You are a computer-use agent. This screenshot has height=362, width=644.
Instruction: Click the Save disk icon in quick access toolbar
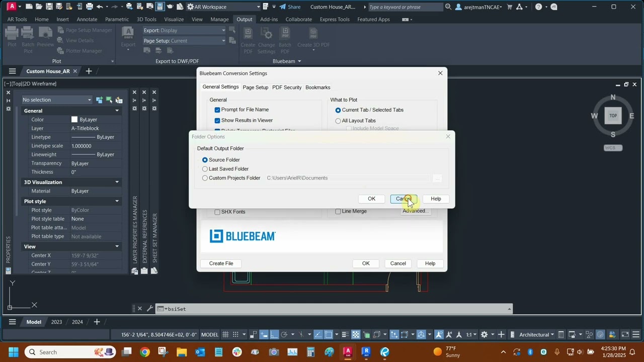point(49,7)
